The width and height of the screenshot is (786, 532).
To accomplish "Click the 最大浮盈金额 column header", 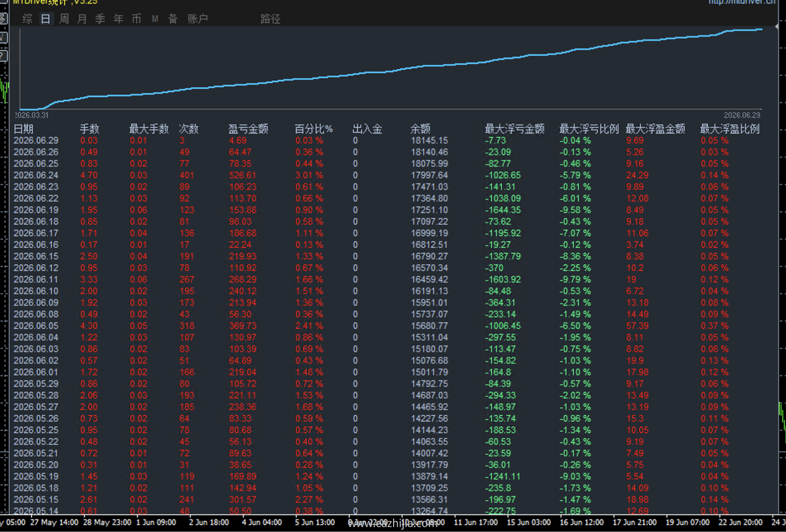I will point(655,129).
